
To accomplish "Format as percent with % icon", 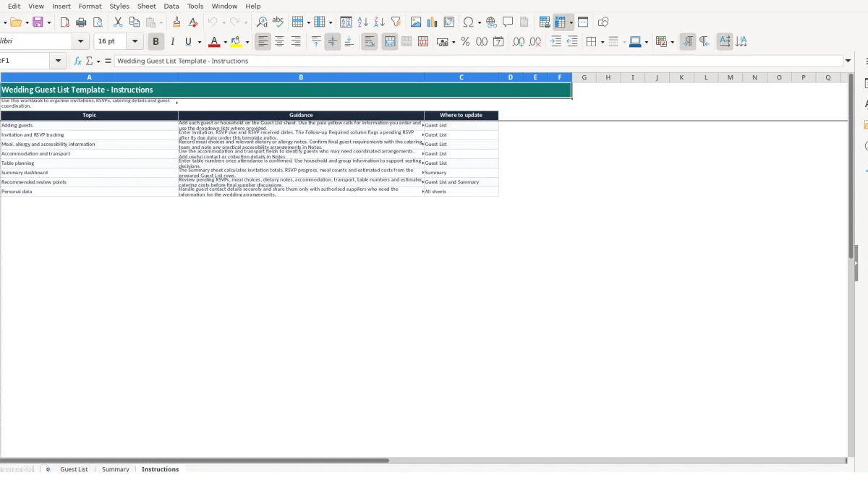I will [x=465, y=42].
